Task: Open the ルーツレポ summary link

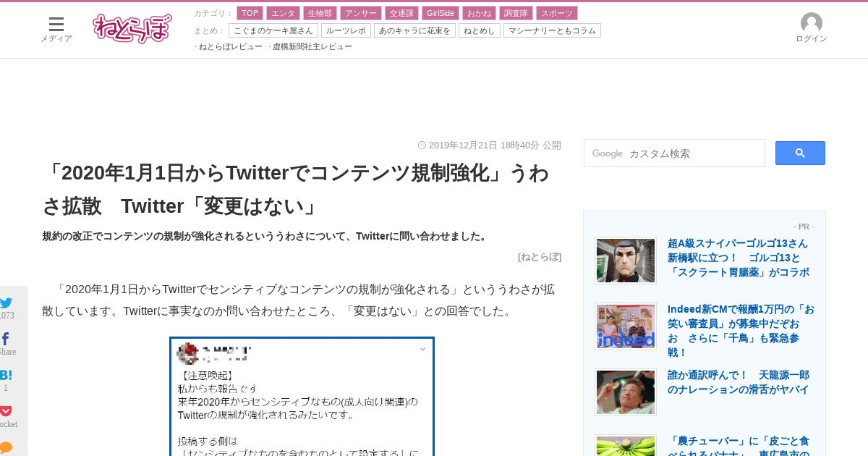Action: point(346,30)
